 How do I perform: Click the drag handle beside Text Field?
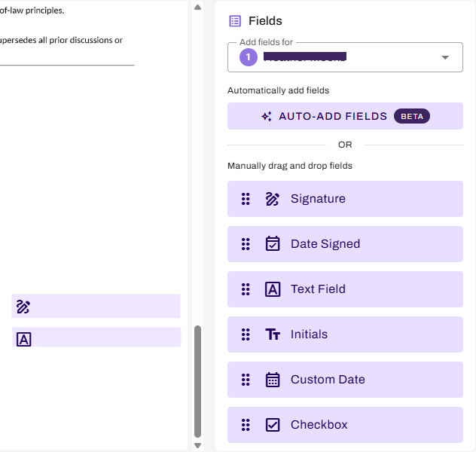pyautogui.click(x=246, y=289)
